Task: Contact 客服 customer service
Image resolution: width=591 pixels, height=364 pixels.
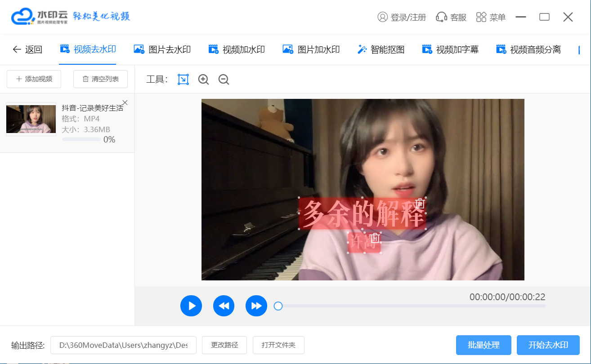Action: click(x=451, y=18)
